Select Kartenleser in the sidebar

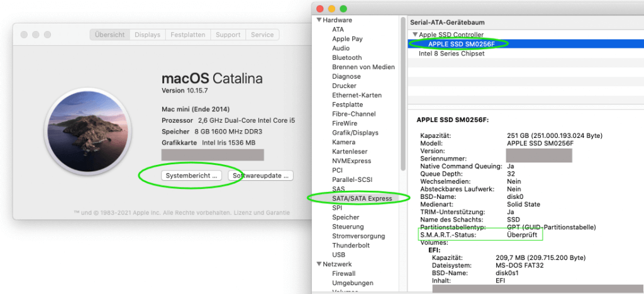coord(350,151)
